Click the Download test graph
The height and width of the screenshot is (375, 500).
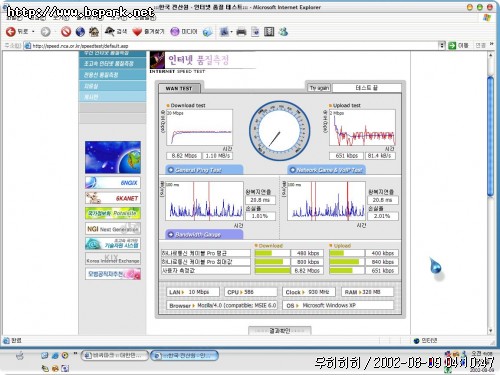199,128
